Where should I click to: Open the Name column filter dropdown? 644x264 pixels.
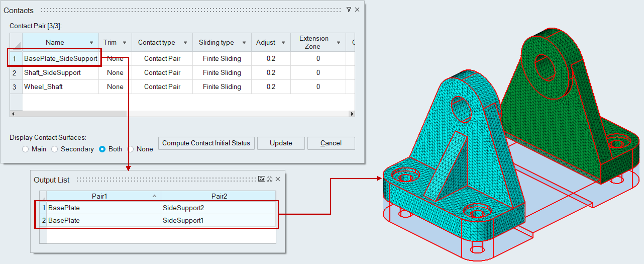point(91,43)
